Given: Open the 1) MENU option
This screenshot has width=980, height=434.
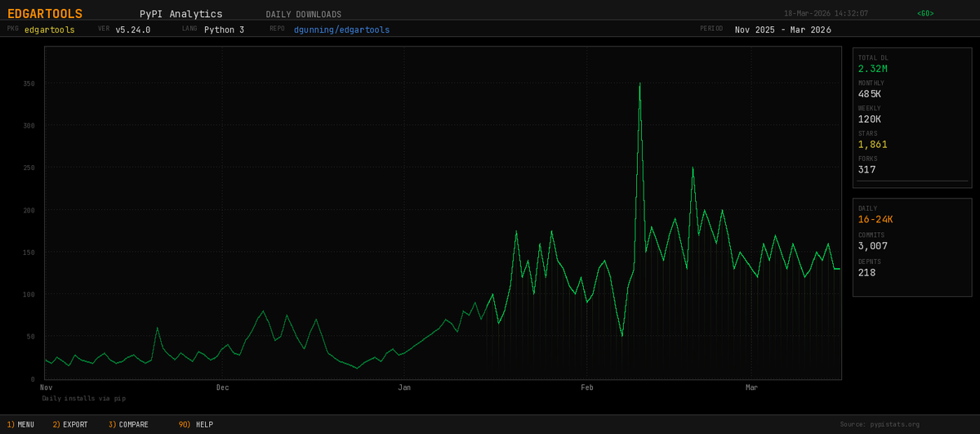Looking at the screenshot, I should 20,425.
